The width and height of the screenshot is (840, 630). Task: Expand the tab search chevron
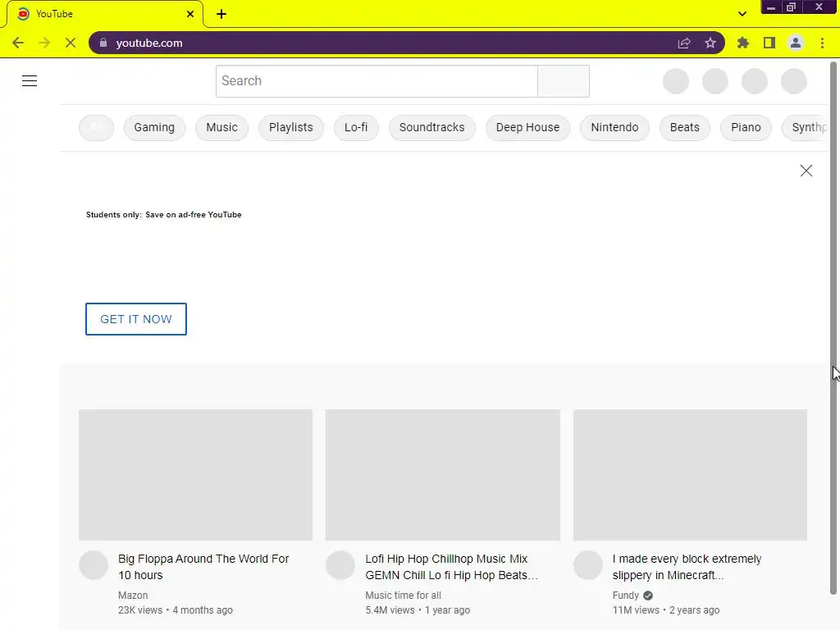click(742, 14)
